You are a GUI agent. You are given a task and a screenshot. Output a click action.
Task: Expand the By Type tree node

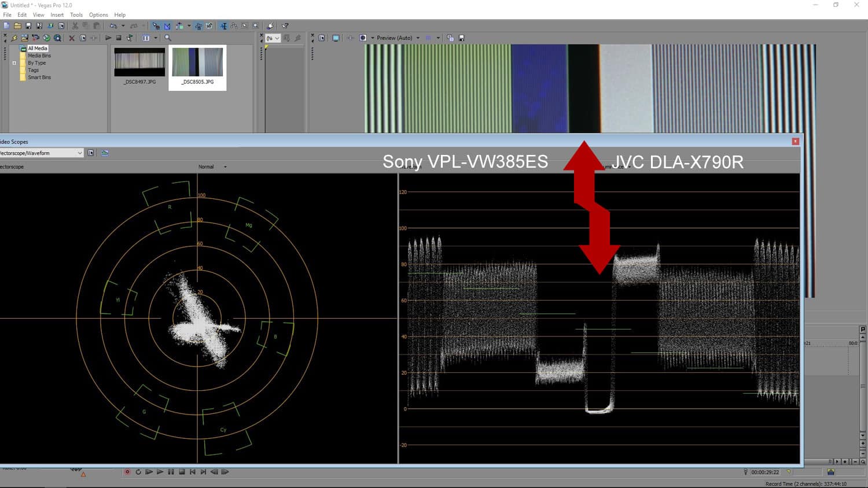pyautogui.click(x=14, y=63)
